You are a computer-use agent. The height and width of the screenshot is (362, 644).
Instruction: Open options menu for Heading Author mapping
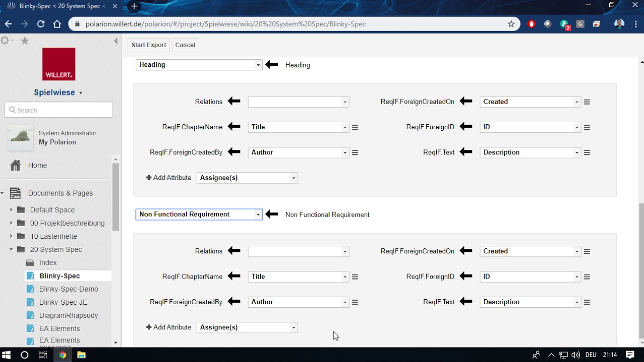coord(355,153)
